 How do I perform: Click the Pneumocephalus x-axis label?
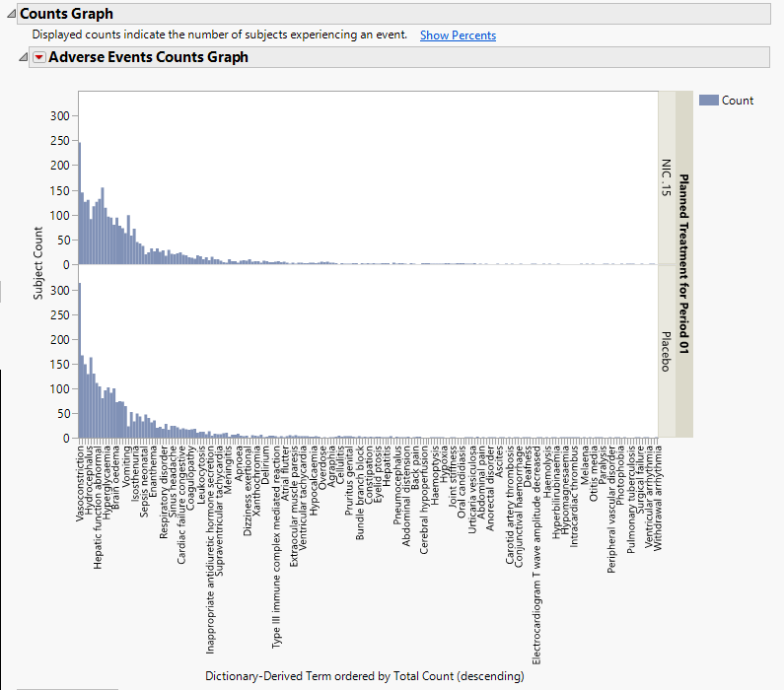[397, 485]
